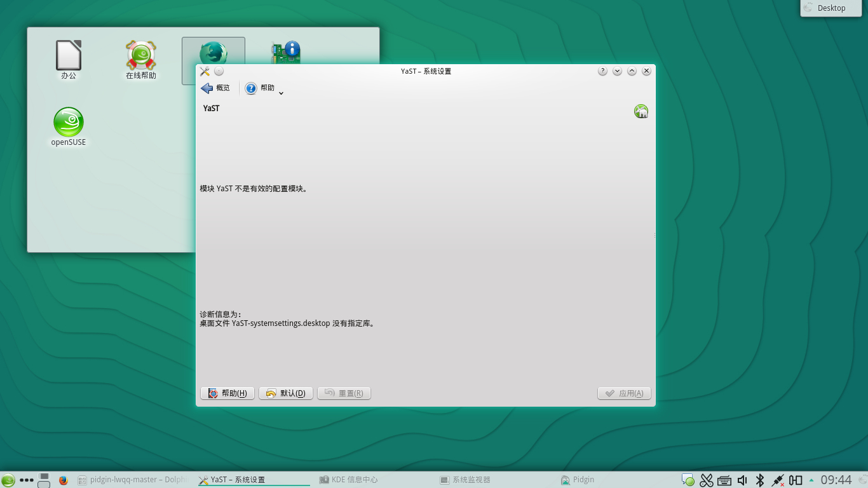Click the YaST wrench window menu icon
This screenshot has width=868, height=488.
pos(205,71)
